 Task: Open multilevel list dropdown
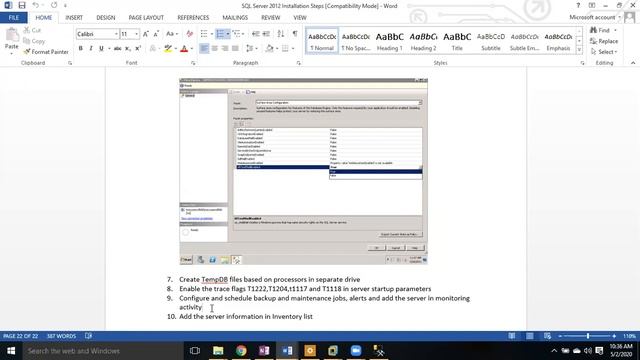pos(238,34)
